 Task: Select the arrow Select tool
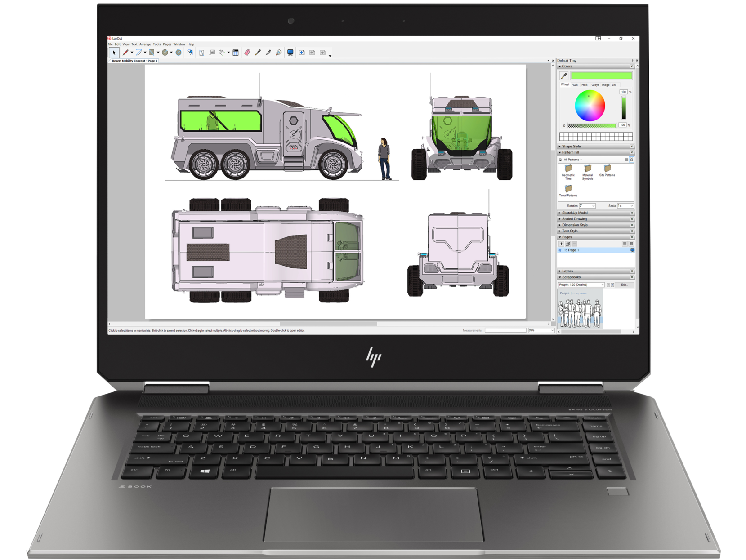(114, 53)
